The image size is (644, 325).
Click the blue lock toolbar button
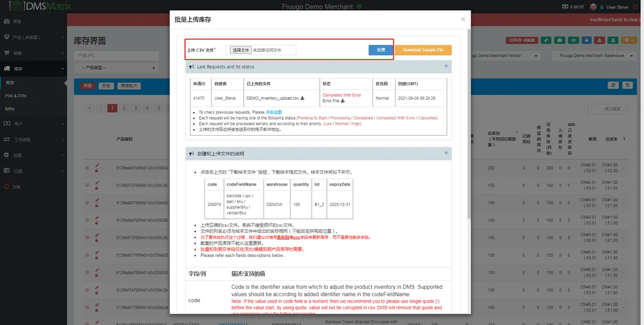(586, 40)
